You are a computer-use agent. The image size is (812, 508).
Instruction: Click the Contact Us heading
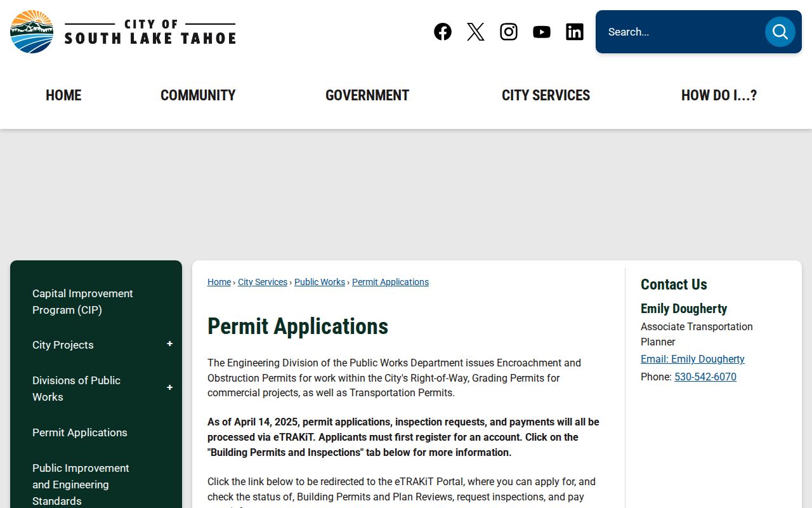[674, 284]
